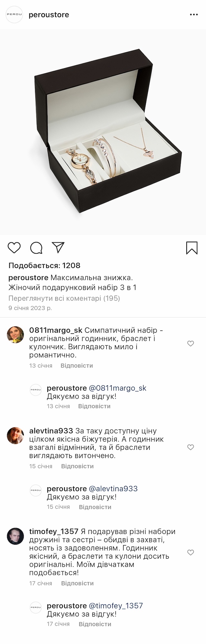The image size is (206, 644).
Task: Open peroustore username in header
Action: [x=49, y=15]
